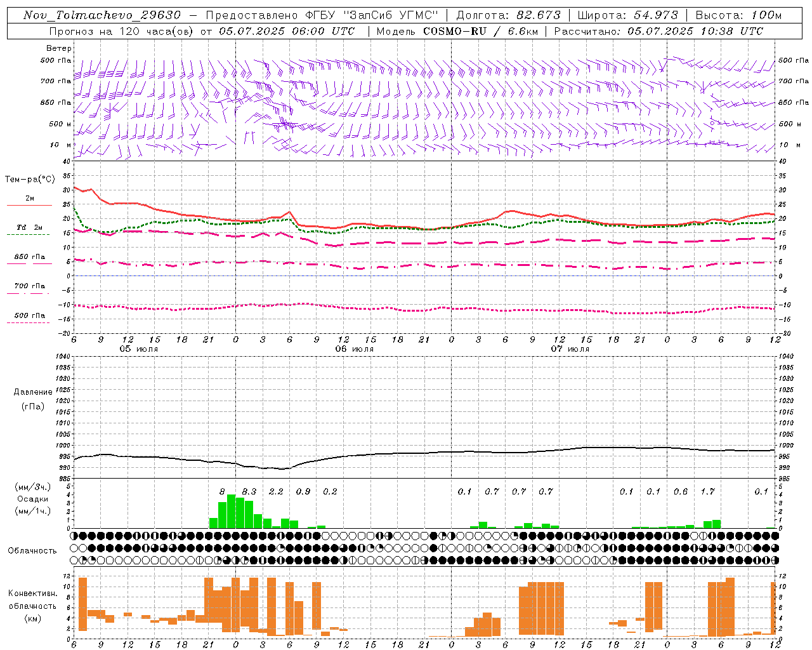
Task: Click the (мм/3ч.) precipitation unit label
Action: (x=32, y=487)
